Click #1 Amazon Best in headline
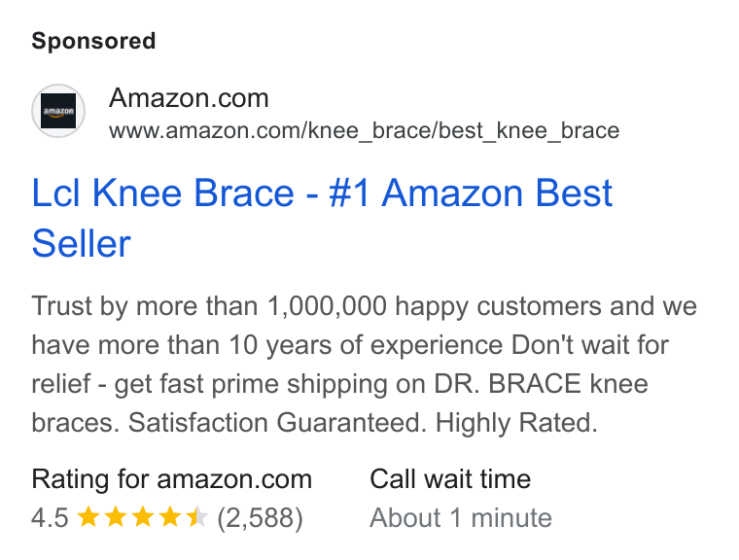The width and height of the screenshot is (739, 560). point(471,193)
